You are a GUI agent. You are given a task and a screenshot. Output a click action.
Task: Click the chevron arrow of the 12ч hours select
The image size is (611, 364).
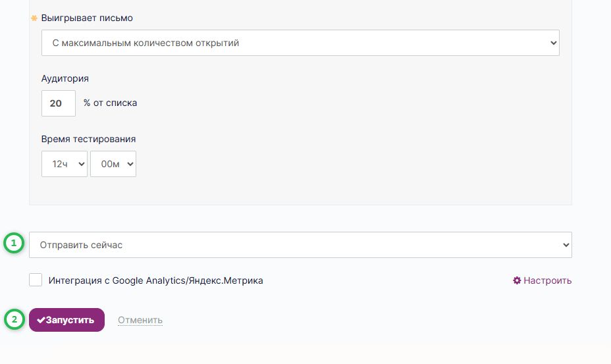(82, 164)
